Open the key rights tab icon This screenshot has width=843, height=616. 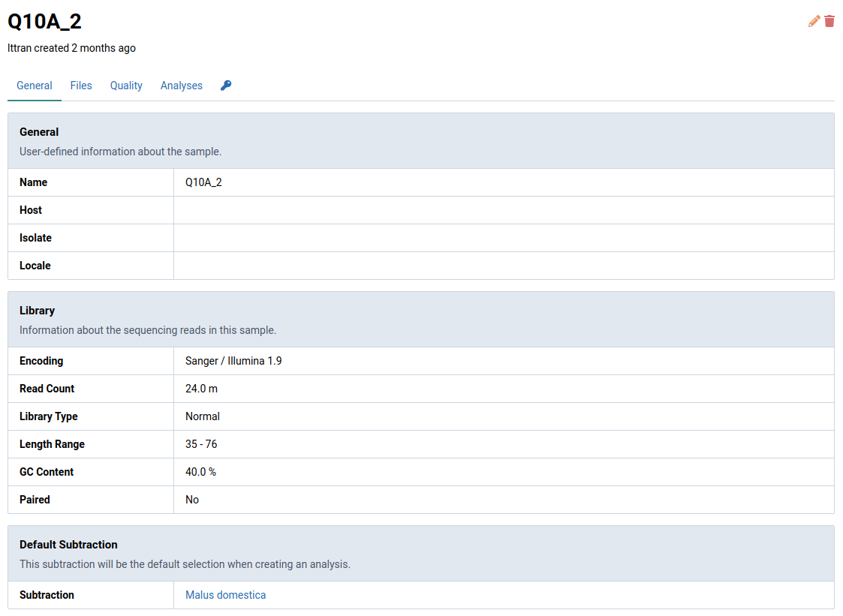226,85
